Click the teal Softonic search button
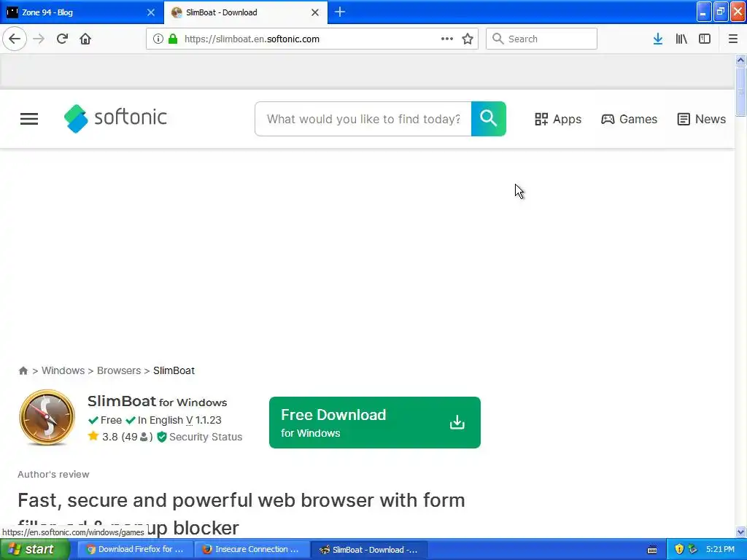Screen dimensions: 747x560 point(488,119)
